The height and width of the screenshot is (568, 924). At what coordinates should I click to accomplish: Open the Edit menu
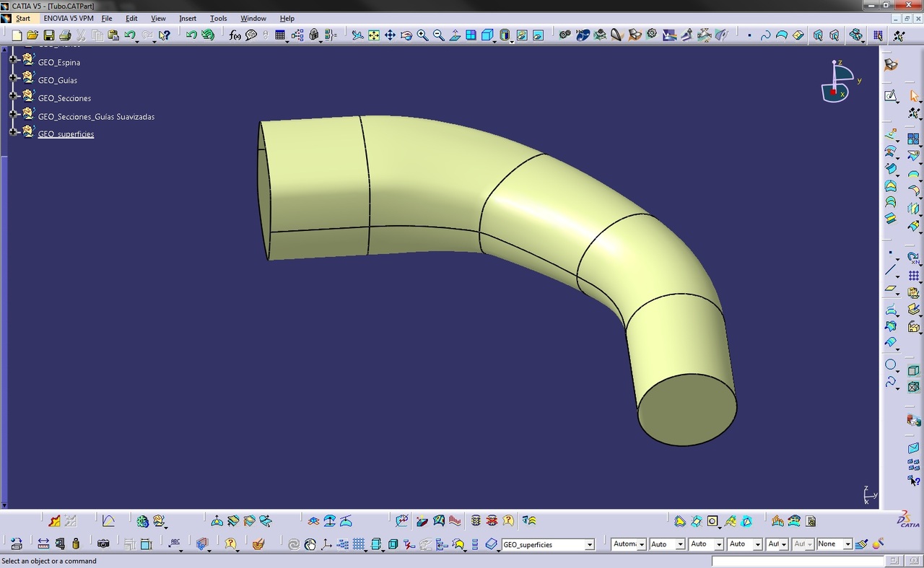[x=131, y=18]
